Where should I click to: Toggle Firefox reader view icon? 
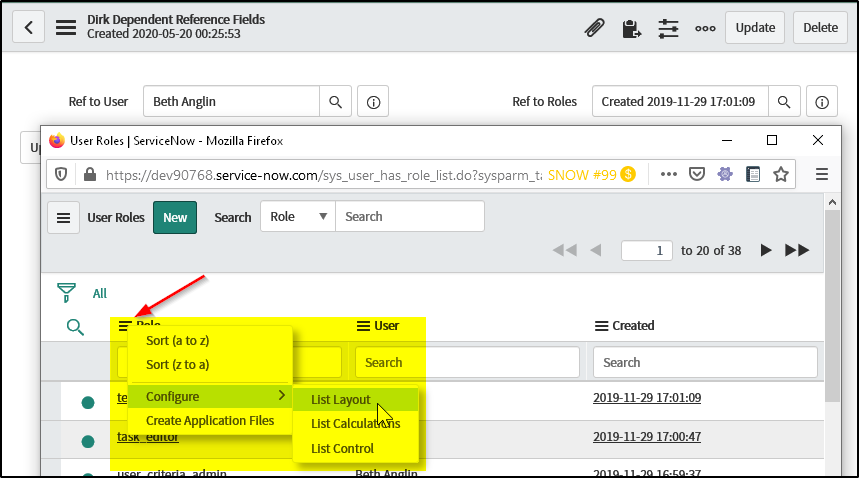(x=753, y=175)
